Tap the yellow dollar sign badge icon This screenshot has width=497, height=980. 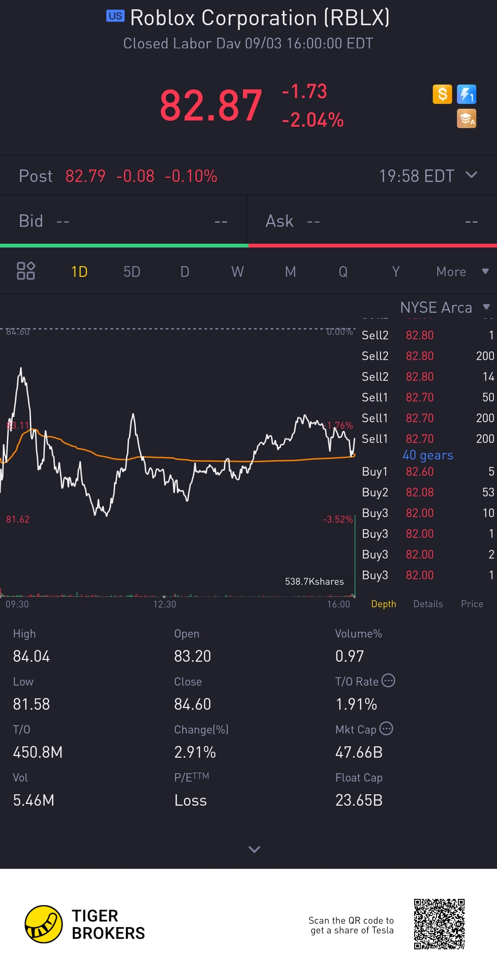[x=442, y=94]
